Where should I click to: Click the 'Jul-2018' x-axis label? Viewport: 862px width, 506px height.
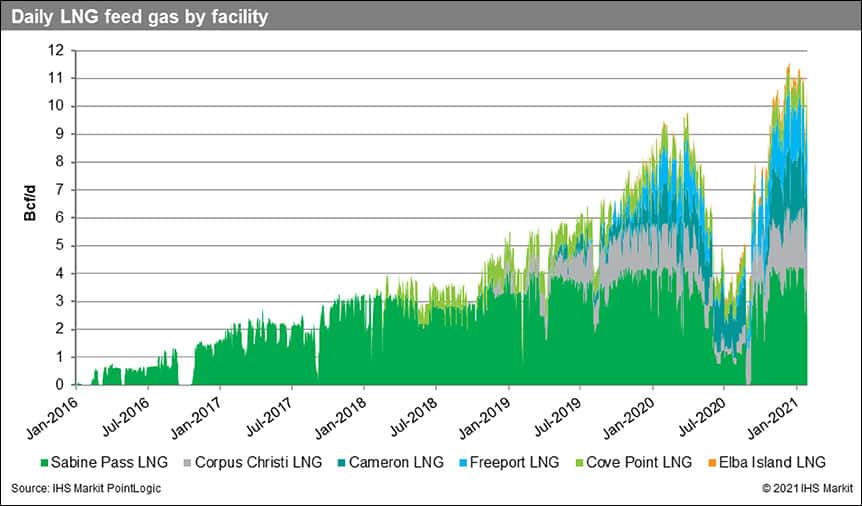(x=415, y=417)
